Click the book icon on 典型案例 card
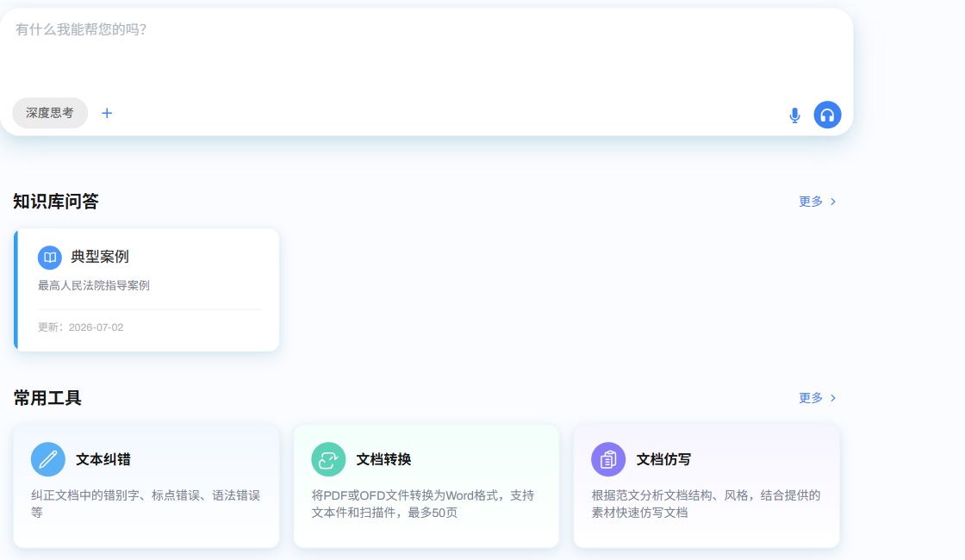Viewport: 965px width, 560px height. tap(50, 258)
